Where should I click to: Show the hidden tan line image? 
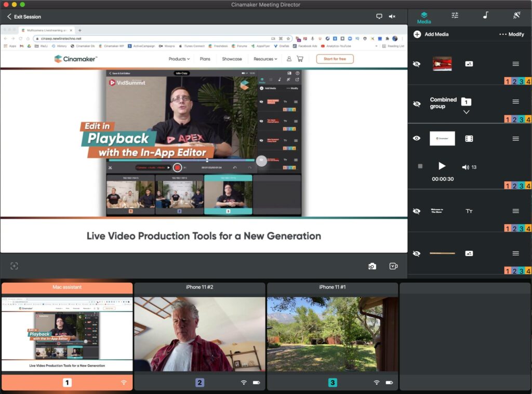pyautogui.click(x=417, y=253)
